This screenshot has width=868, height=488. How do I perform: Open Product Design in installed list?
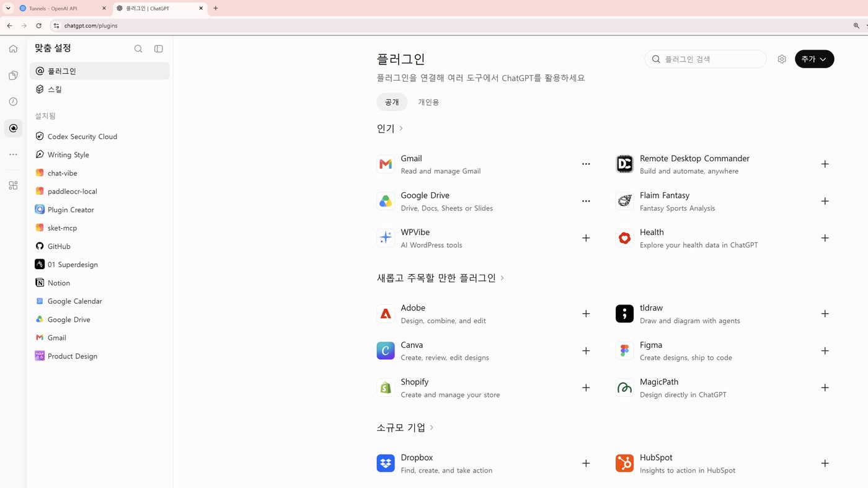coord(99,356)
